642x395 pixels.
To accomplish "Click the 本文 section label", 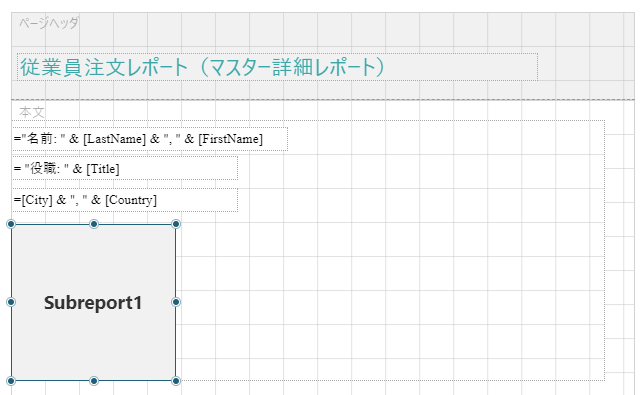I will click(32, 112).
